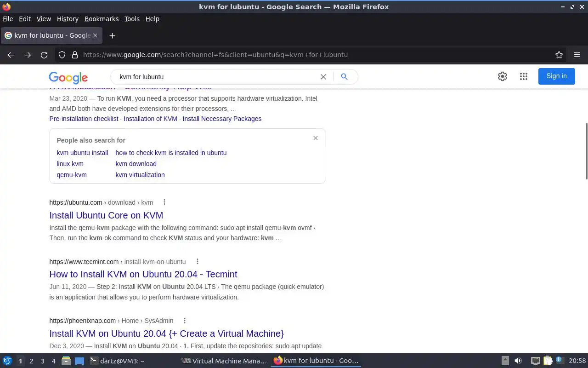Open the Tools menu
Viewport: 588px width, 368px height.
[132, 19]
